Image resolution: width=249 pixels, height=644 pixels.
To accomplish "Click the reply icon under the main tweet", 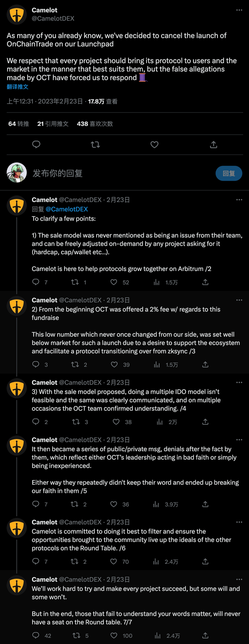I will pos(36,144).
